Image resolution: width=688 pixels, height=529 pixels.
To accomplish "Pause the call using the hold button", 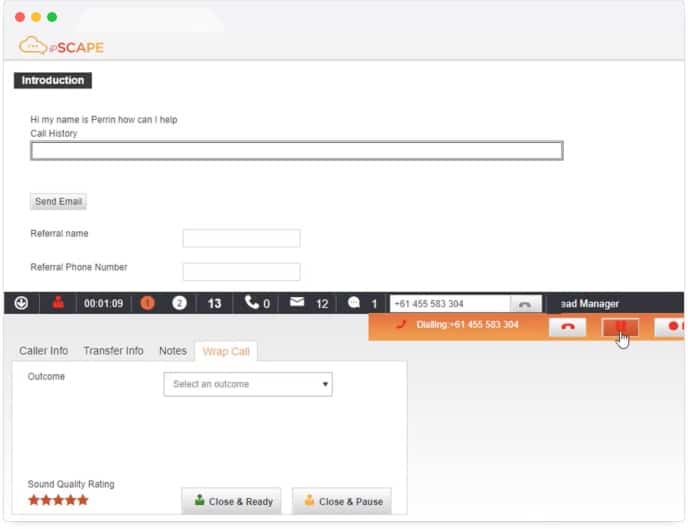I will pyautogui.click(x=620, y=326).
